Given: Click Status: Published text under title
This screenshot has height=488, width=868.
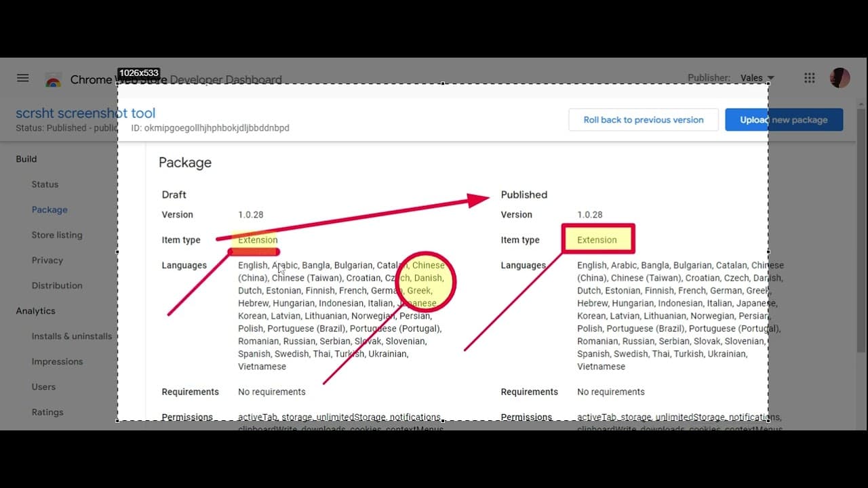Looking at the screenshot, I should point(66,127).
